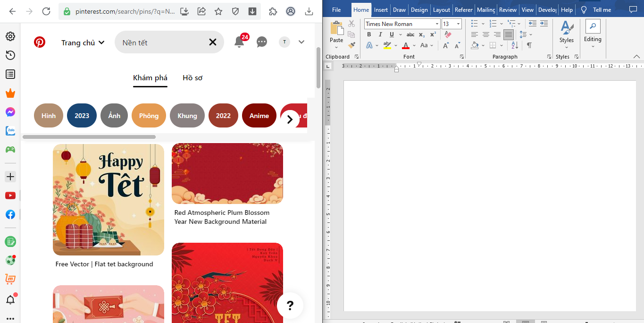This screenshot has height=323, width=644.
Task: Switch to the Review ribbon tab
Action: point(508,9)
